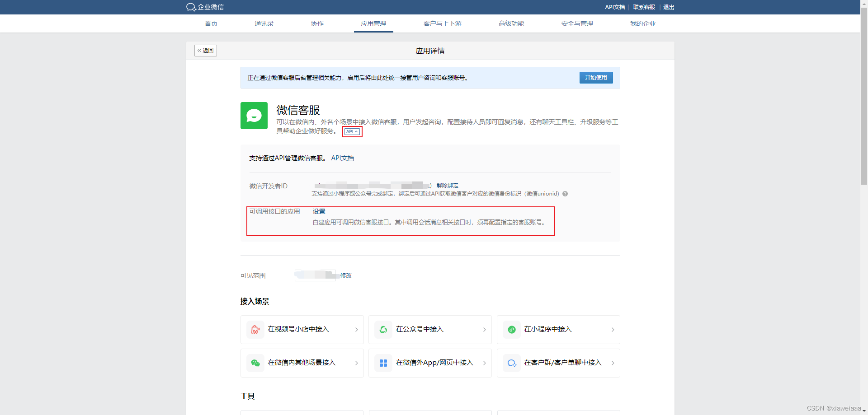868x415 pixels.
Task: Open the 在视频号小店中接入 card
Action: 302,330
